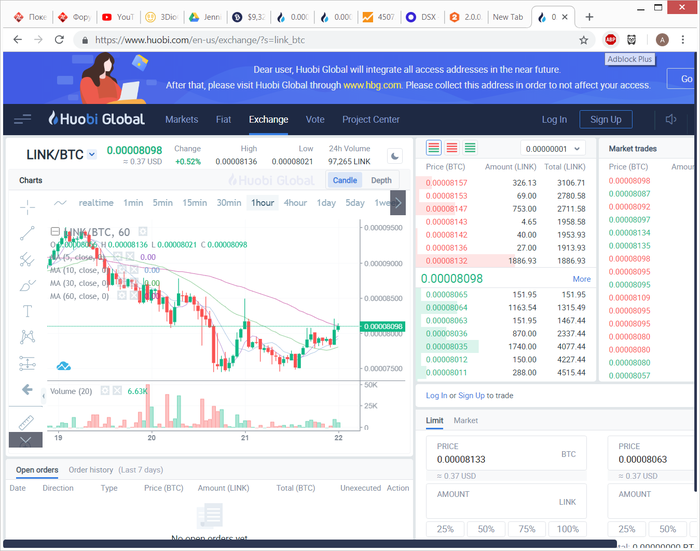
Task: Bookmark this page with the star
Action: pyautogui.click(x=583, y=40)
